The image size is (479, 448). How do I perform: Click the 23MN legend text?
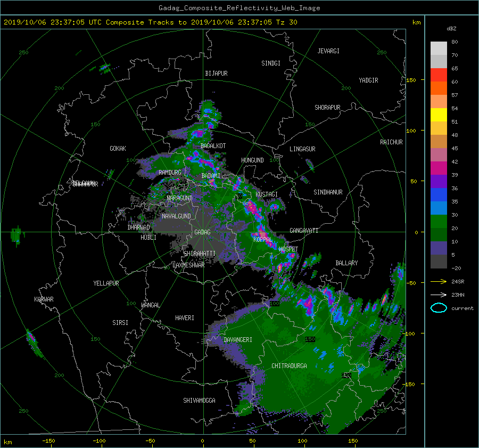click(458, 295)
